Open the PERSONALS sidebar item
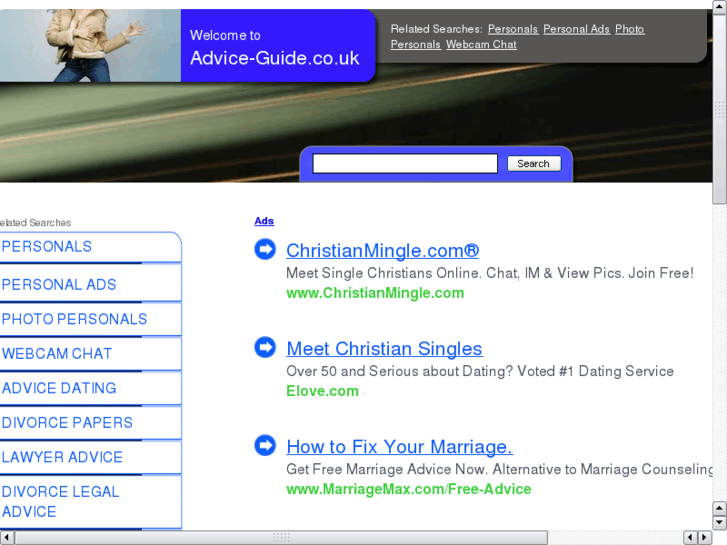 click(90, 247)
